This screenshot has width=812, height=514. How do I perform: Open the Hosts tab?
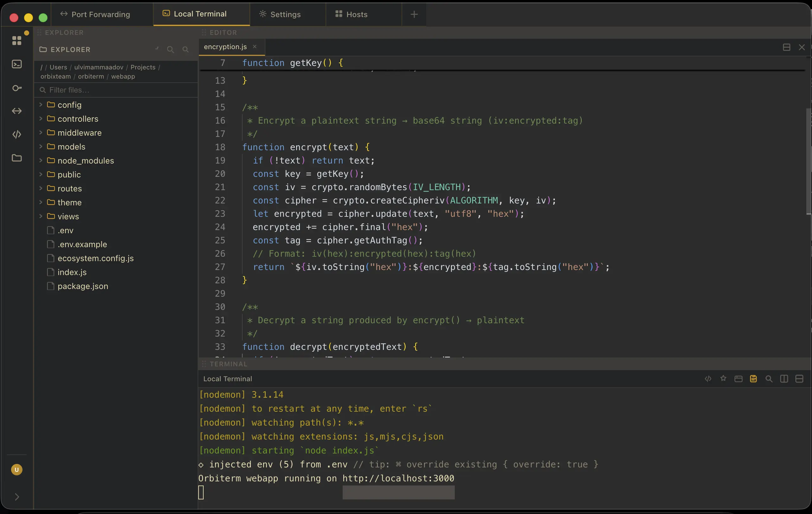[x=364, y=14]
